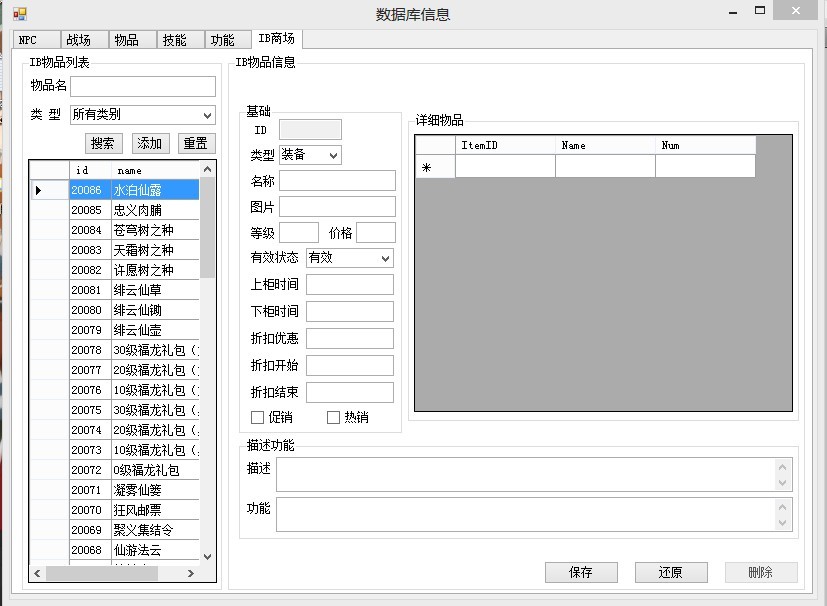827x606 pixels.
Task: Click the id column header
Action: (x=90, y=170)
